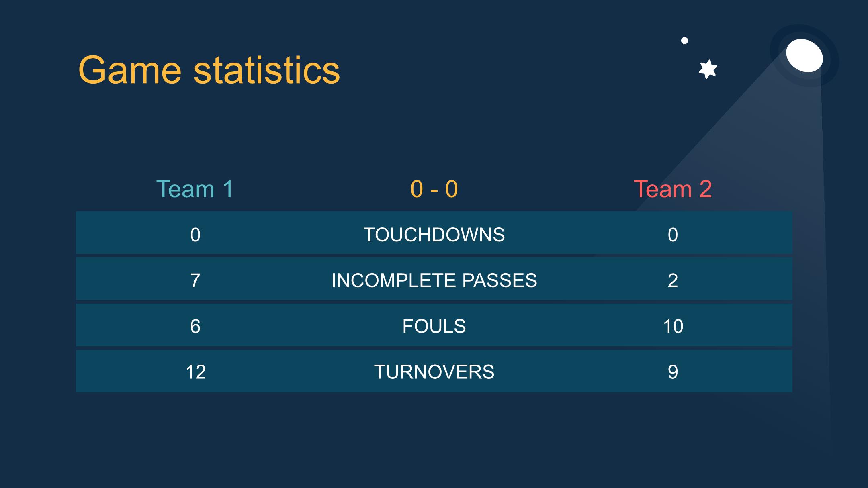This screenshot has width=868, height=488.
Task: Click the TOUCHDOWNS label
Action: click(x=434, y=235)
